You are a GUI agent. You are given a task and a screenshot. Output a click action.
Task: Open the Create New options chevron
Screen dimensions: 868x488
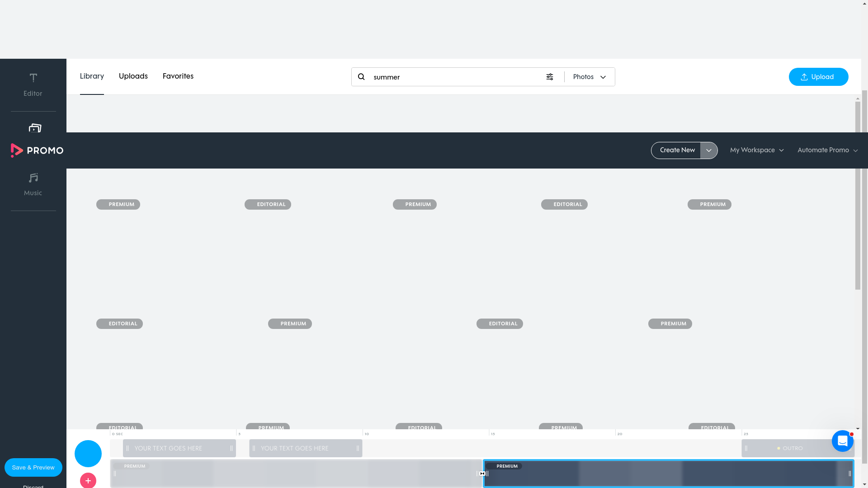[x=708, y=150]
